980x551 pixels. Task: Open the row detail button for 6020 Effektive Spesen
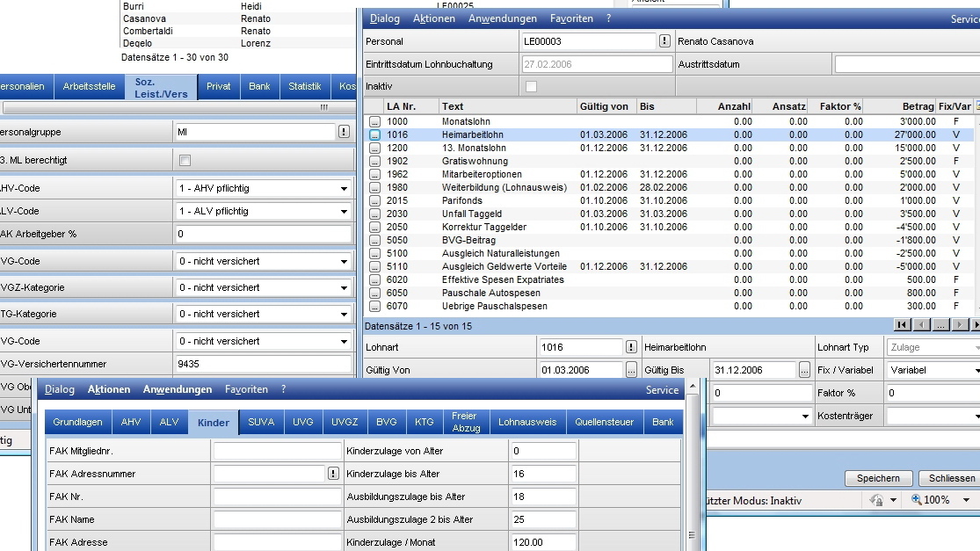point(374,279)
